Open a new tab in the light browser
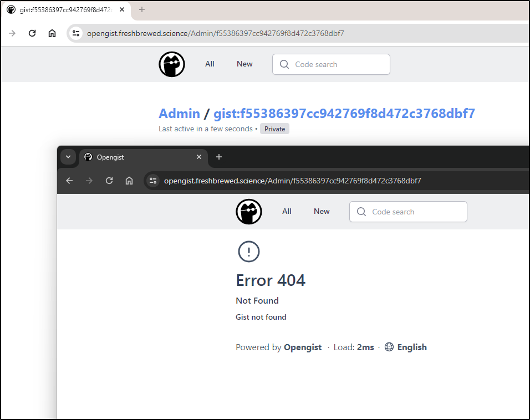This screenshot has height=420, width=530. [142, 9]
